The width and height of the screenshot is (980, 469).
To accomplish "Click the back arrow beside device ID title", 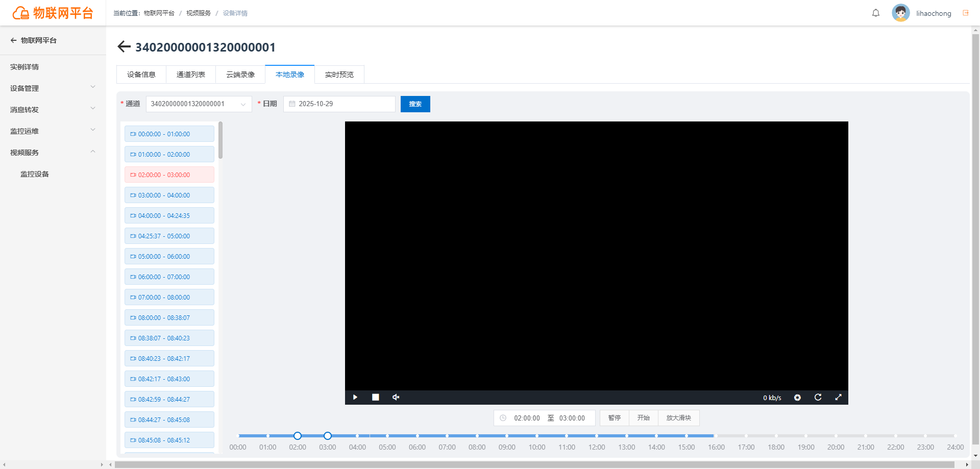I will pos(124,47).
